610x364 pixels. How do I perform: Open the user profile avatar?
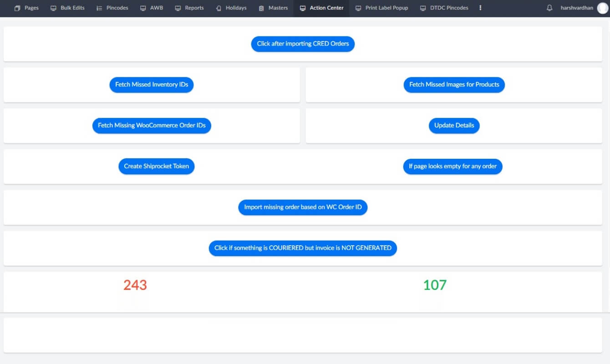tap(602, 8)
